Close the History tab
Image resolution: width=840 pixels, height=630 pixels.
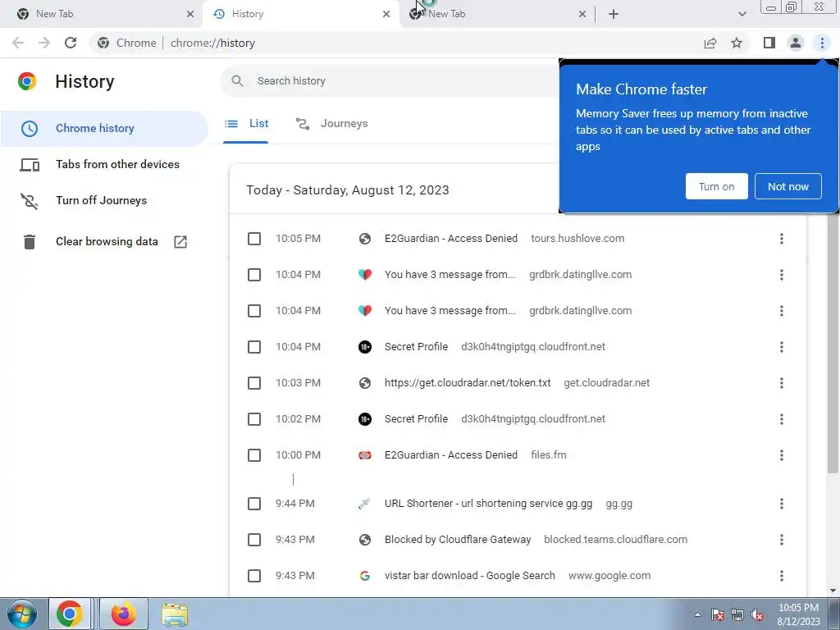[386, 14]
